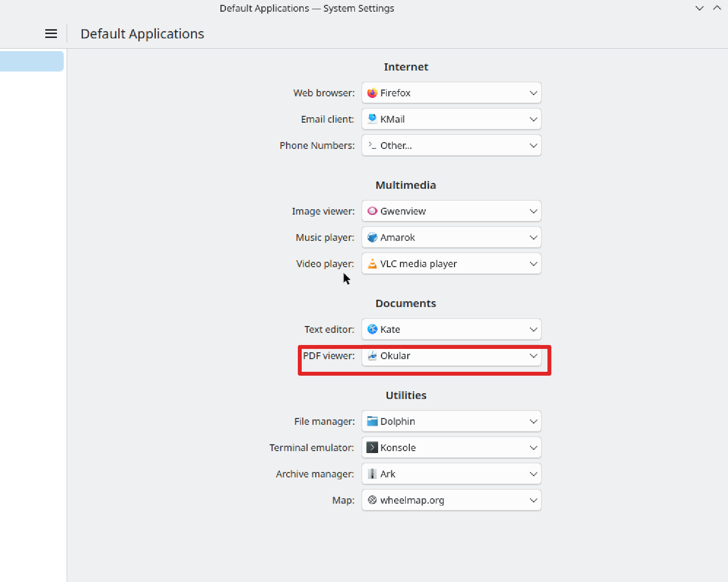Click the "Web browser:" label
The width and height of the screenshot is (728, 582).
324,93
